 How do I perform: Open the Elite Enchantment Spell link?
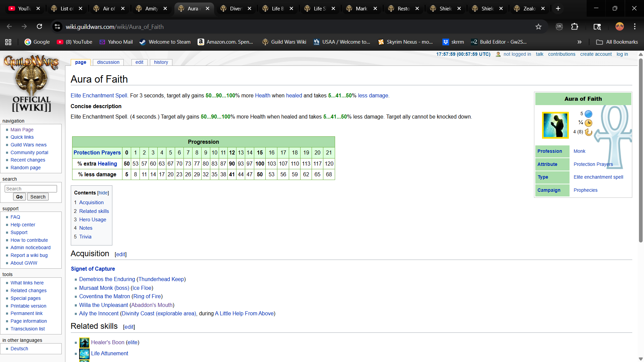pos(100,96)
